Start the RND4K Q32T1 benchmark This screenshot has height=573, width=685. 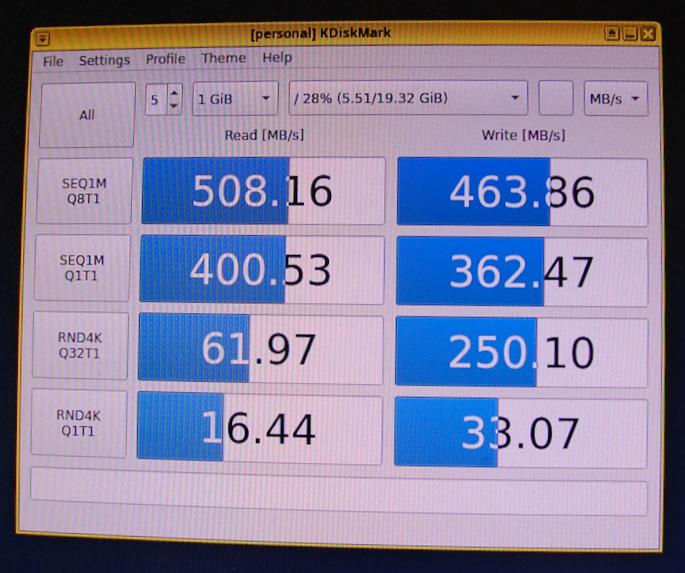[80, 345]
